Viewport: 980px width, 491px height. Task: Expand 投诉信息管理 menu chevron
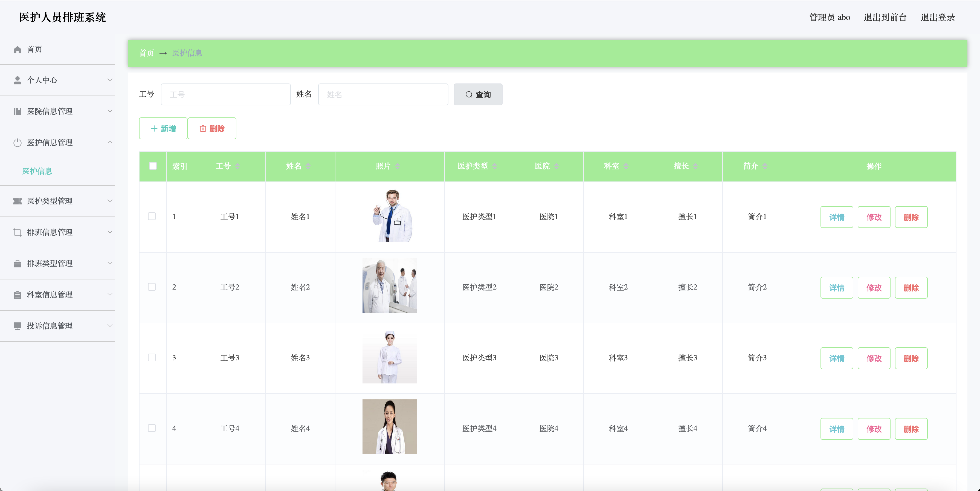[x=110, y=326]
